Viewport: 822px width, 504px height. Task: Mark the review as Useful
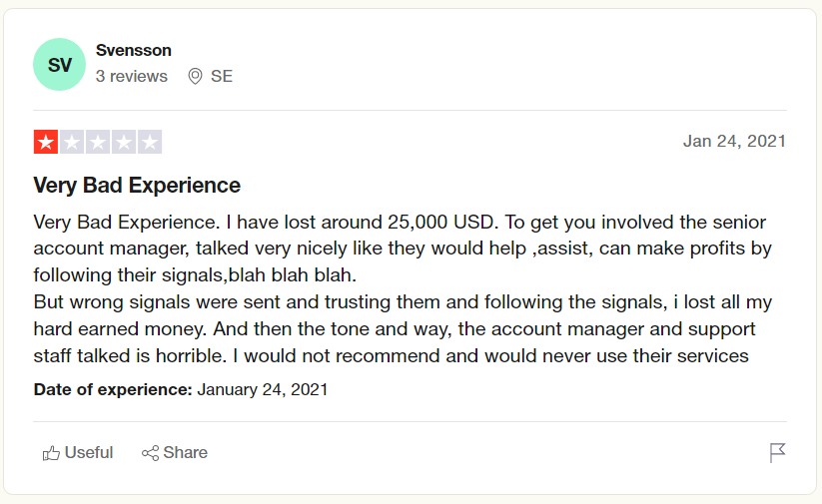click(x=78, y=453)
